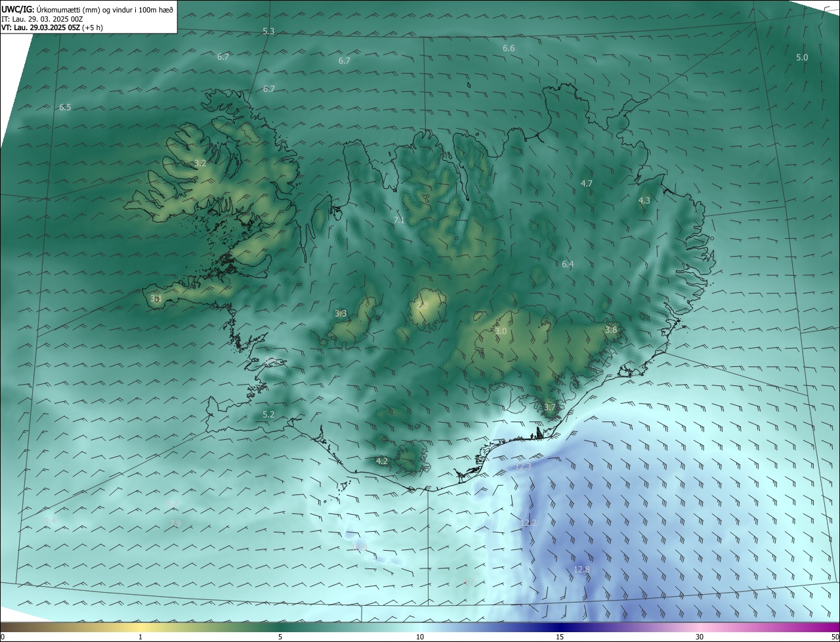Click the 5.0 value in northeast corner

tap(802, 58)
